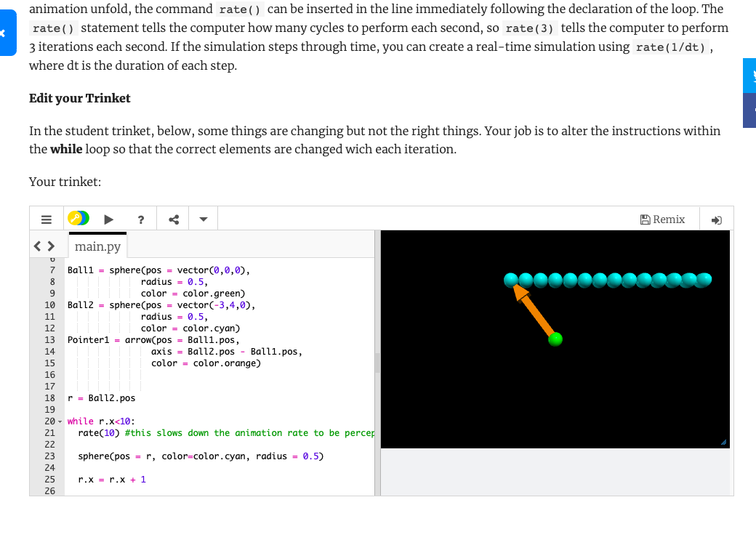The height and width of the screenshot is (545, 756).
Task: Click the Remix button
Action: point(667,219)
